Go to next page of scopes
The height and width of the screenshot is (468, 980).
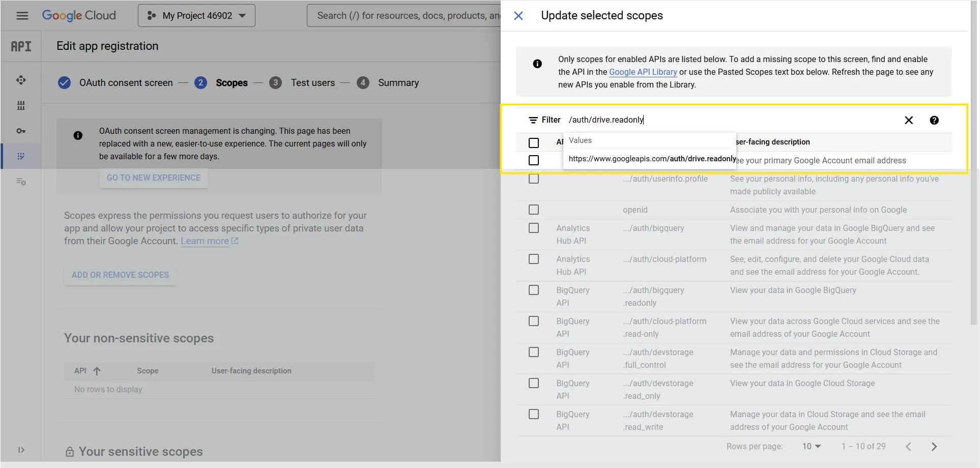(x=934, y=447)
